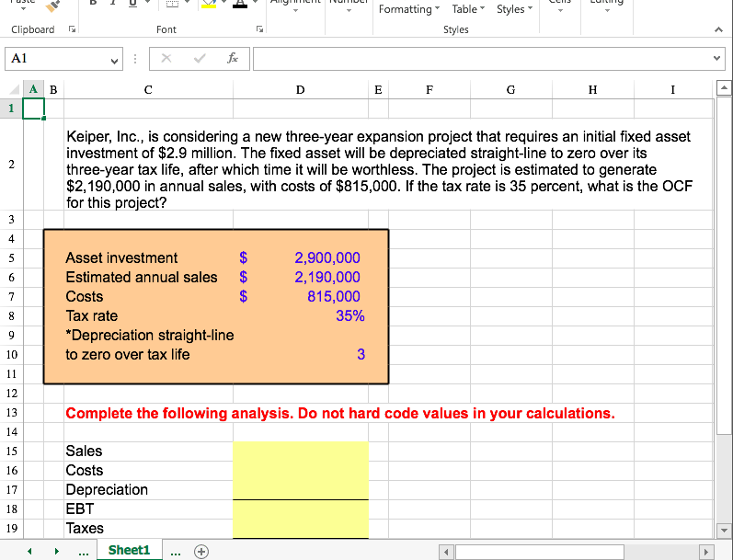Image resolution: width=733 pixels, height=560 pixels.
Task: Open the fill color dropdown arrow
Action: click(x=223, y=3)
